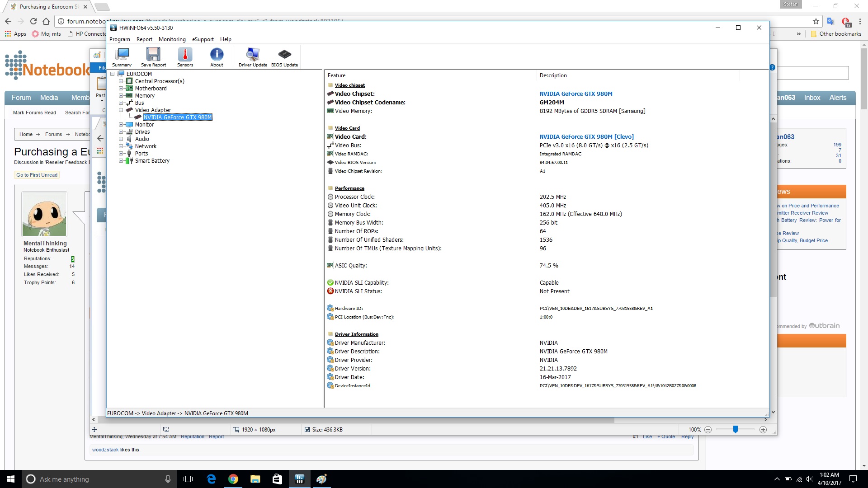Reload the page in Chrome
Image resolution: width=868 pixels, height=488 pixels.
33,21
